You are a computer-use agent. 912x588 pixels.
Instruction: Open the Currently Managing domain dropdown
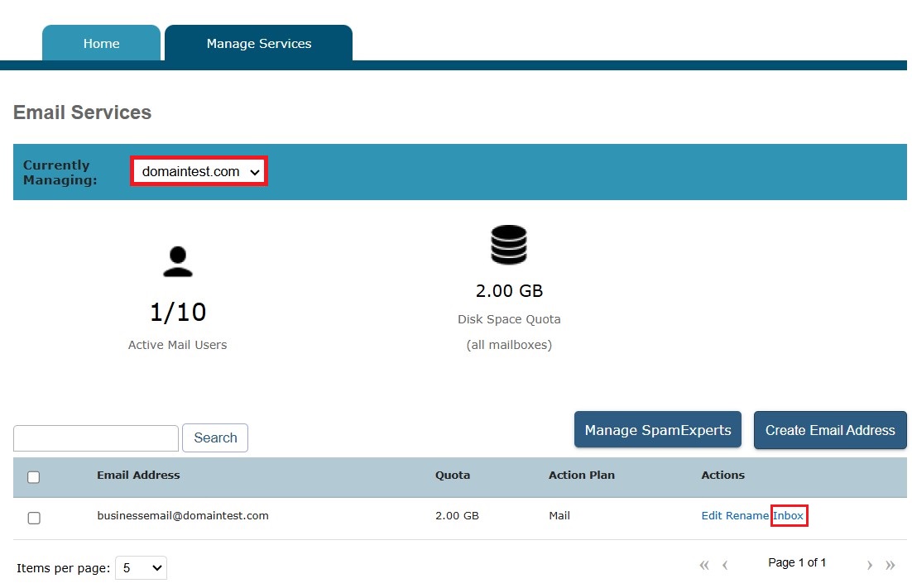199,172
